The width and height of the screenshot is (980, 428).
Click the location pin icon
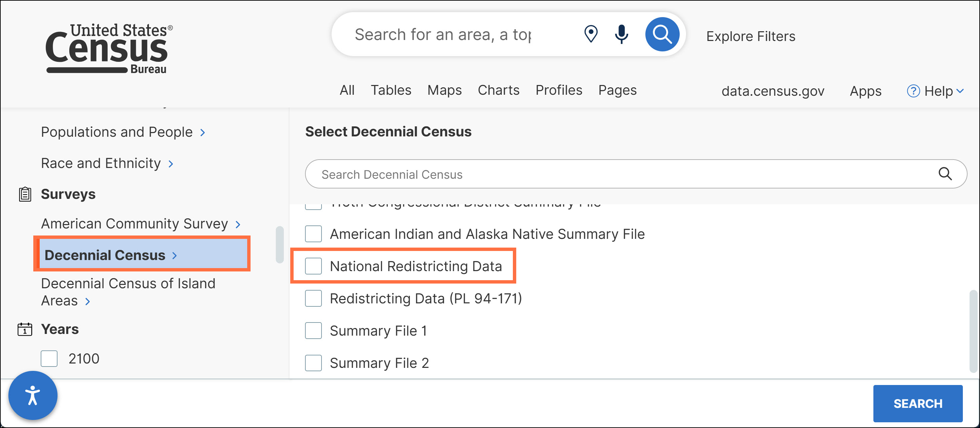(591, 34)
